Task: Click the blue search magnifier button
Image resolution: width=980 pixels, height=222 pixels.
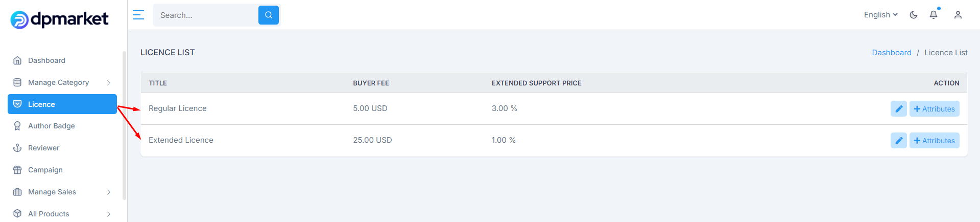Action: pyautogui.click(x=269, y=15)
